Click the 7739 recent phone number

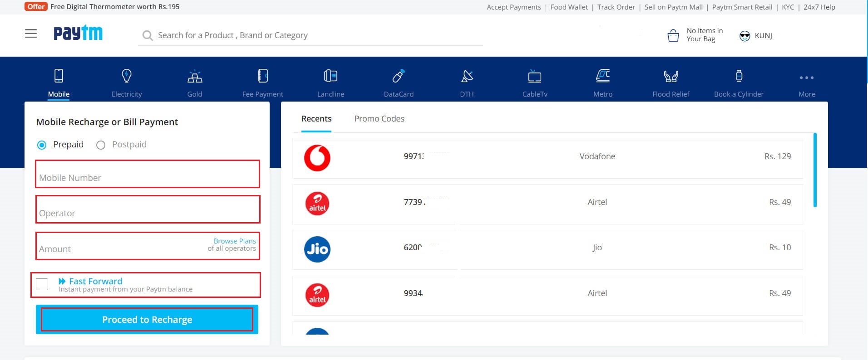[414, 202]
